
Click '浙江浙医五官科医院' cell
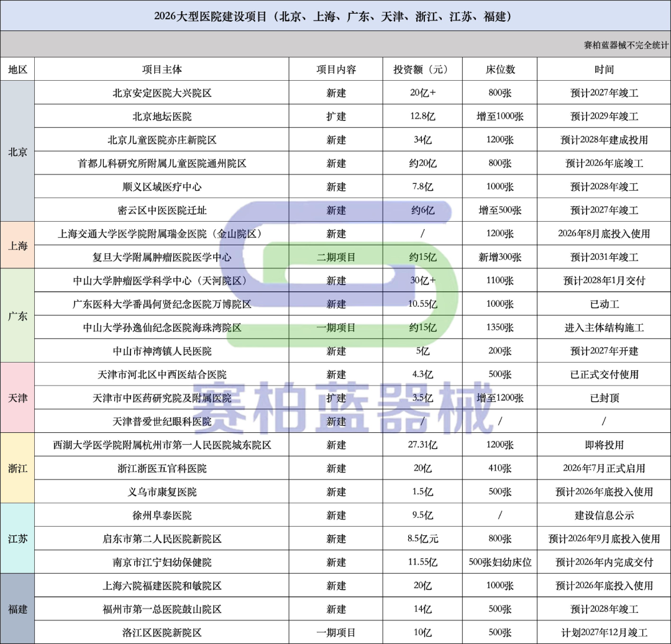point(162,468)
